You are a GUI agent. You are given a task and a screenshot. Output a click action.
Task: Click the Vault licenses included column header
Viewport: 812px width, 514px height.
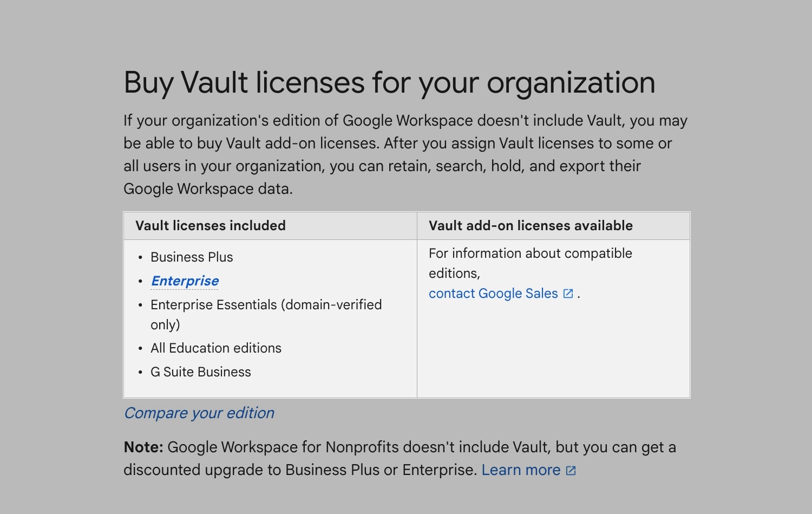point(211,225)
